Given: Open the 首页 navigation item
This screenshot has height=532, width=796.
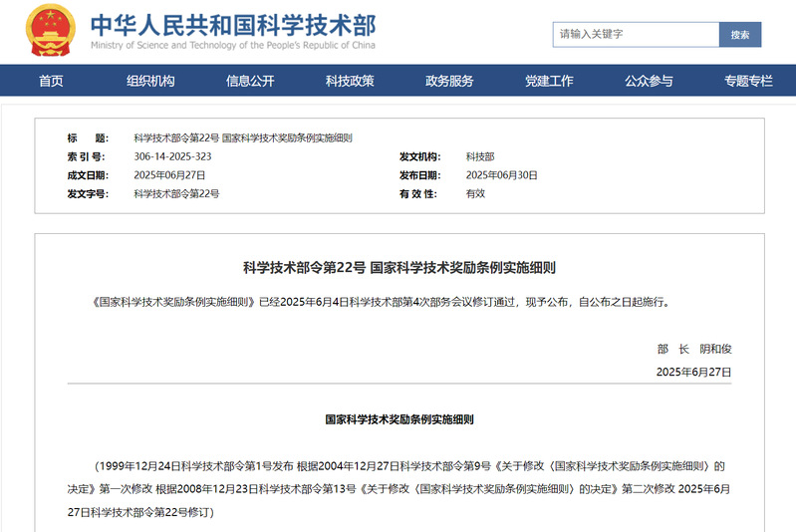Looking at the screenshot, I should coord(51,81).
